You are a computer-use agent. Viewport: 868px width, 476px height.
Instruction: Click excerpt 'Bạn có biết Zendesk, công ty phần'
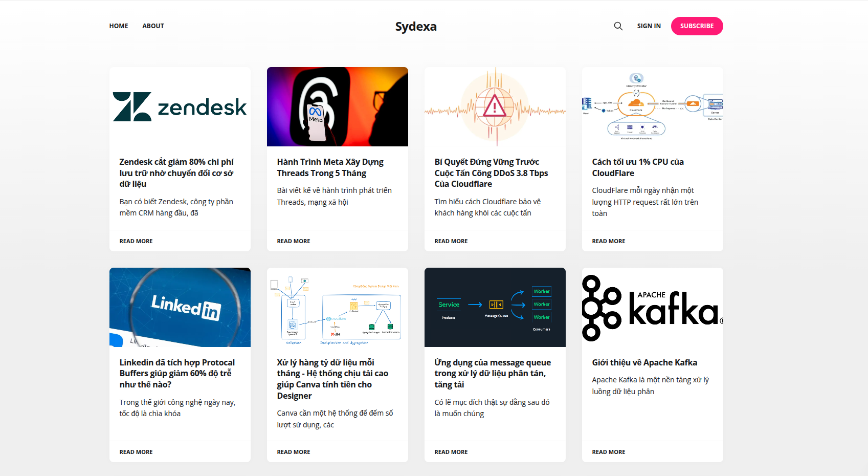click(176, 207)
